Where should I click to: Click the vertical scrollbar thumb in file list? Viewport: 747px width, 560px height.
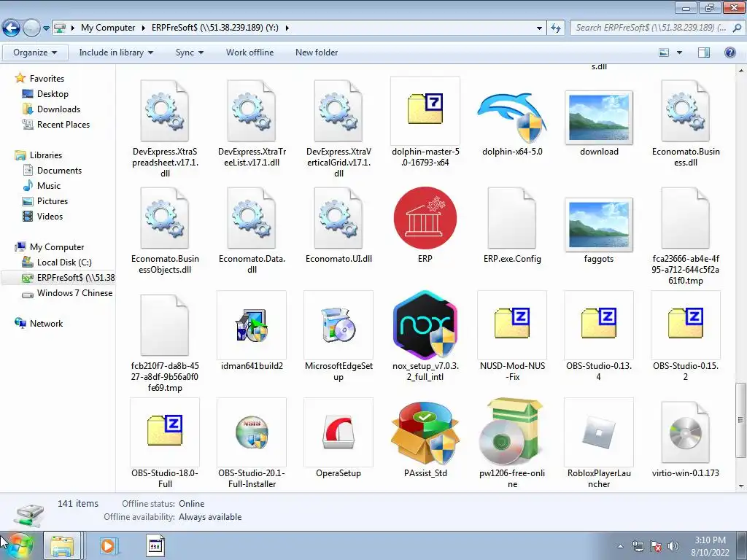coord(740,419)
